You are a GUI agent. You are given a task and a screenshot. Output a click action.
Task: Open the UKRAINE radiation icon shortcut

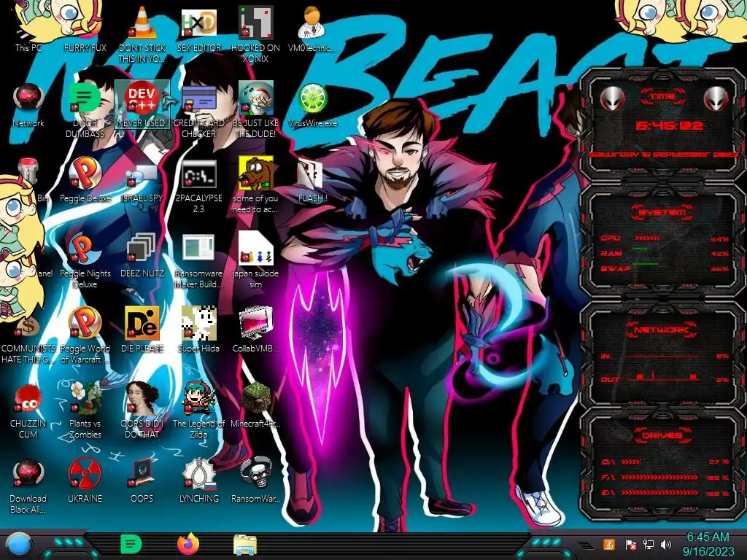point(85,481)
